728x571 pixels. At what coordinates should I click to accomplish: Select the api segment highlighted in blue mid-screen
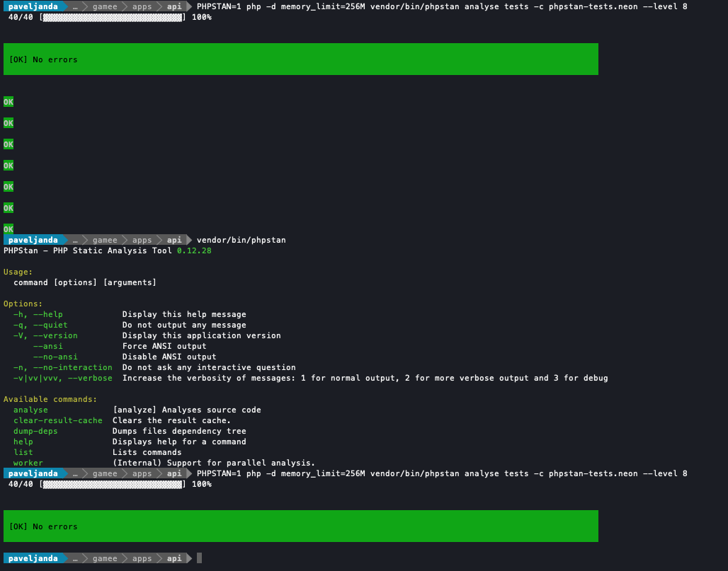(x=174, y=239)
